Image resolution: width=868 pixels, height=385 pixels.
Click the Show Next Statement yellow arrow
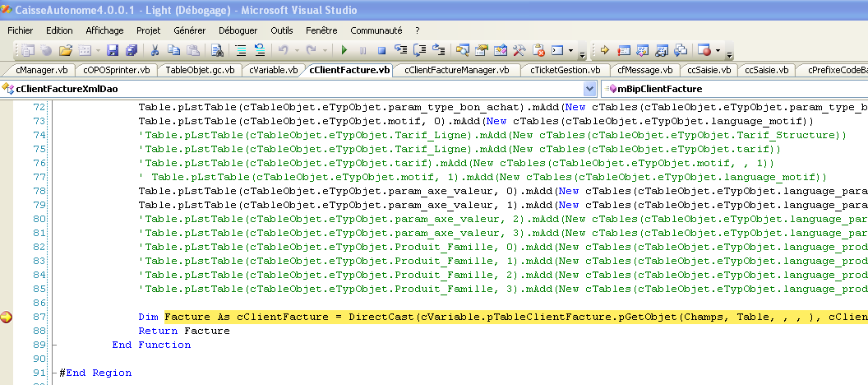pos(604,50)
